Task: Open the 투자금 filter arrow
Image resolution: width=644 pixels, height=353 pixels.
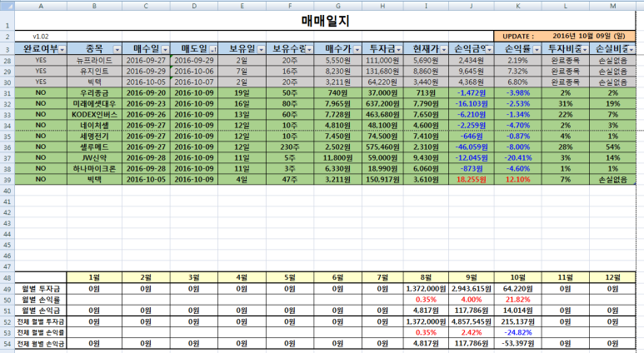Action: click(x=398, y=50)
